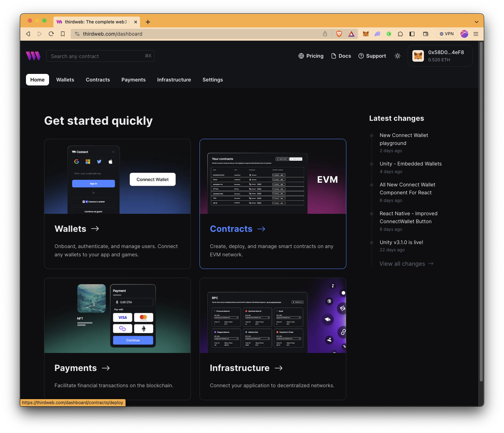Image resolution: width=504 pixels, height=433 pixels.
Task: Open the Infrastructure card heading
Action: click(246, 368)
